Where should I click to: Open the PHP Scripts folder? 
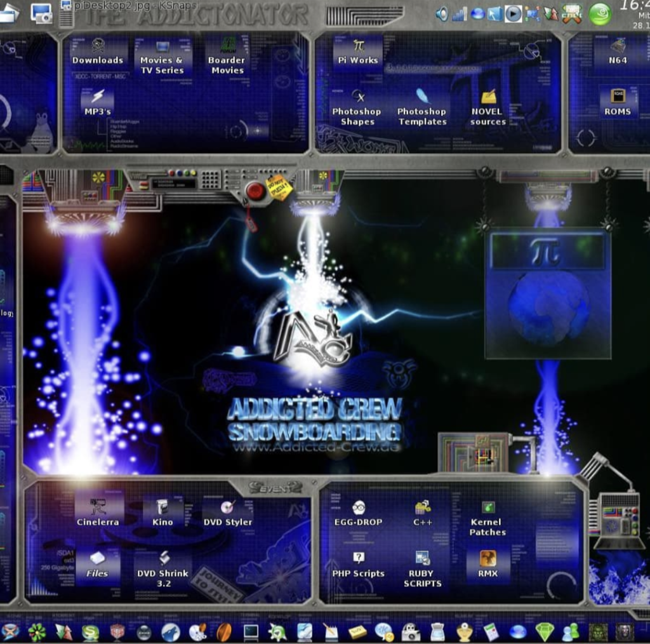coord(359,565)
